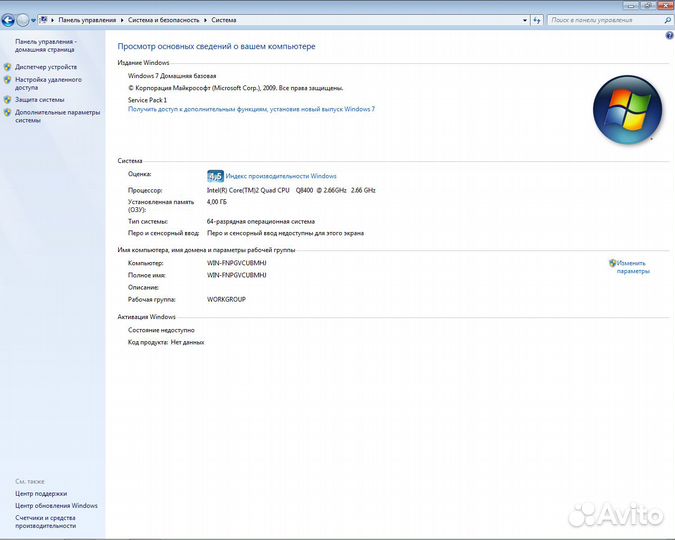Click the Состояние недоступно text
The height and width of the screenshot is (540, 675).
coord(161,330)
